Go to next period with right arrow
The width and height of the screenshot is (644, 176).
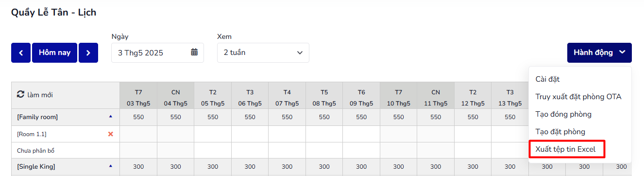[88, 53]
